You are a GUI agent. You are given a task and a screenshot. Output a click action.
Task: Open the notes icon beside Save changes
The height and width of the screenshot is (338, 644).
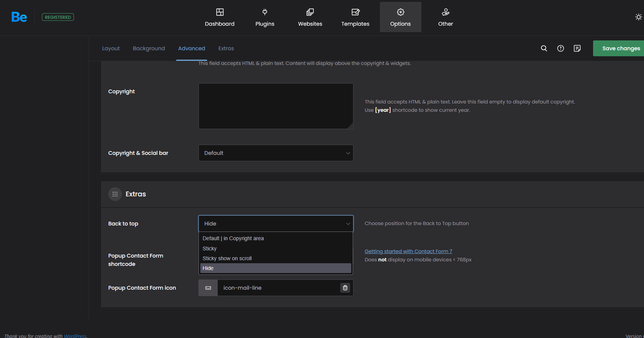tap(577, 48)
